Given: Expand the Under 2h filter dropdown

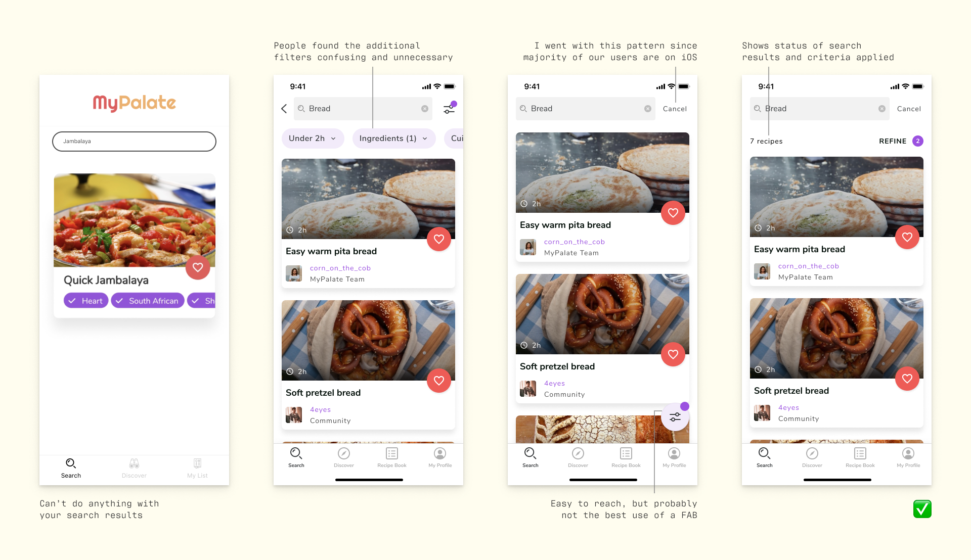Looking at the screenshot, I should [313, 138].
